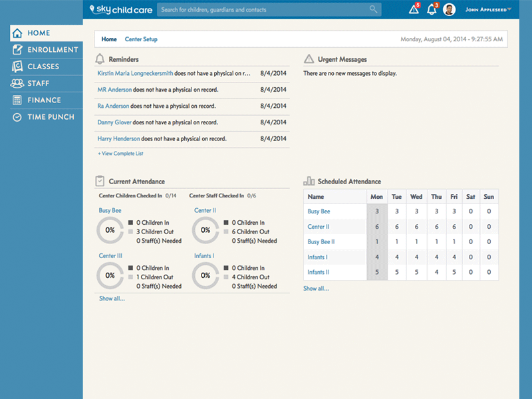Click the Staff icon in the sidebar
The width and height of the screenshot is (532, 399).
click(x=18, y=83)
